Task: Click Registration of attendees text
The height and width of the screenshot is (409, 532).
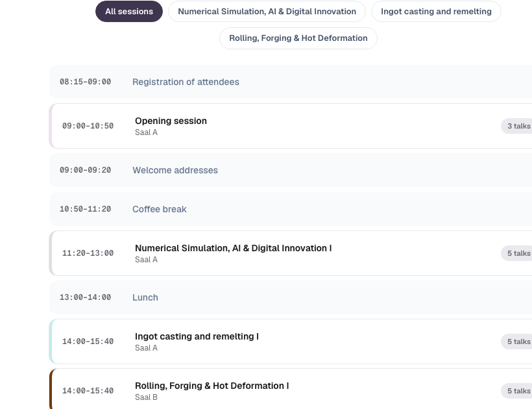Action: point(186,82)
